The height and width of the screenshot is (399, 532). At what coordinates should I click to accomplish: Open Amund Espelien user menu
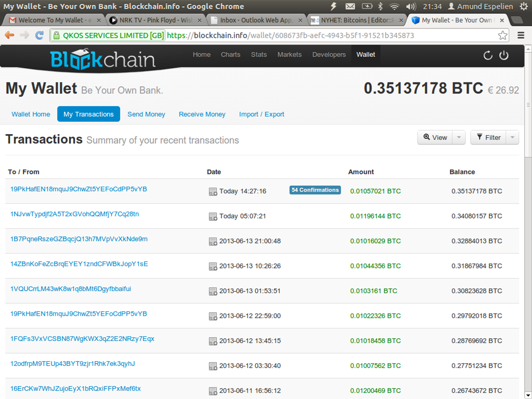coord(480,6)
